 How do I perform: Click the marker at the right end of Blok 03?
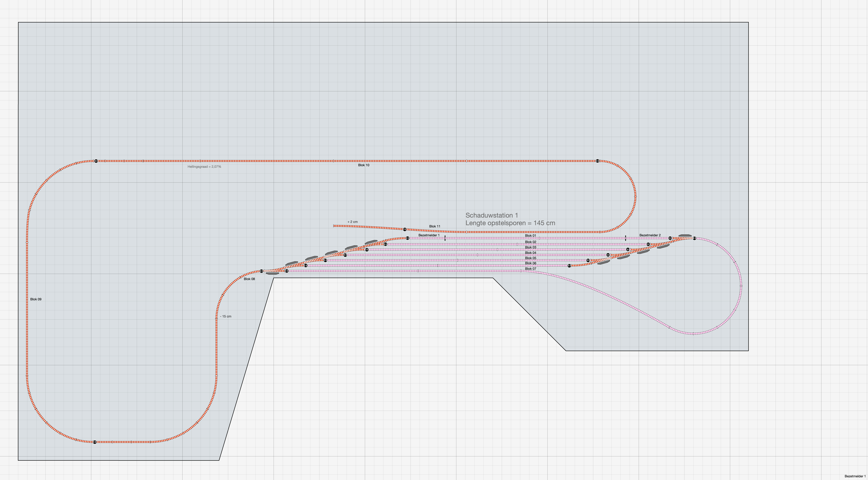point(628,249)
